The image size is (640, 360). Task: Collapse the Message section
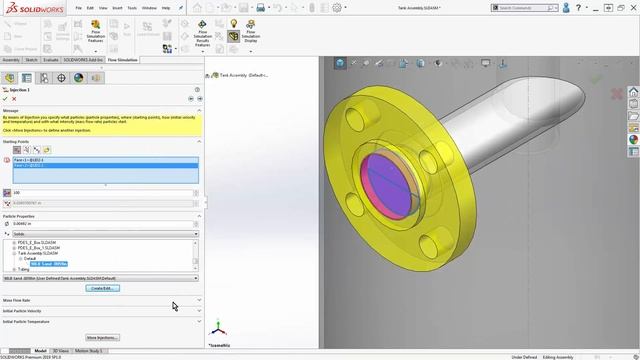(199, 111)
